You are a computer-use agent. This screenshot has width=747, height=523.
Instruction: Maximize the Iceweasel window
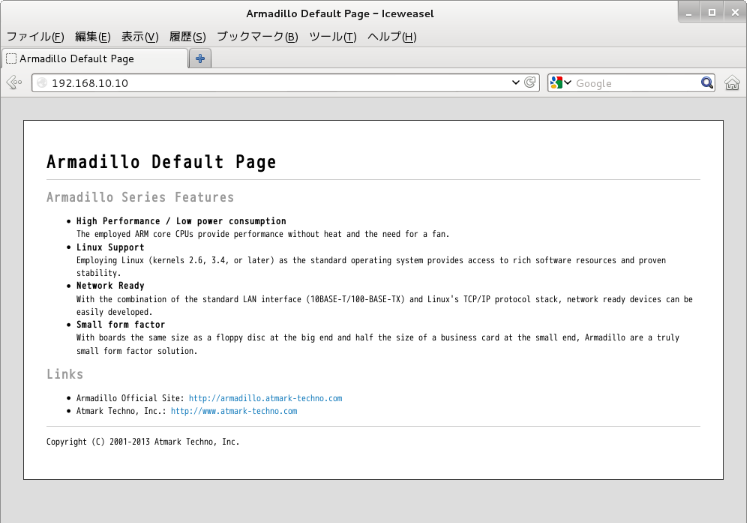tap(711, 13)
